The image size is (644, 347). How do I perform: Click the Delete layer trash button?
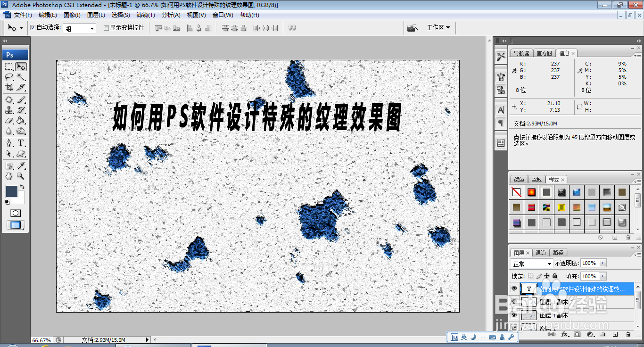point(627,335)
